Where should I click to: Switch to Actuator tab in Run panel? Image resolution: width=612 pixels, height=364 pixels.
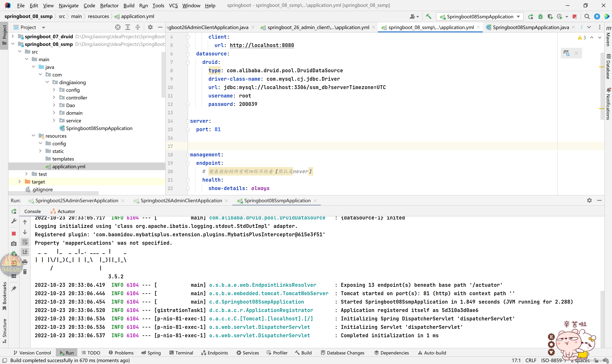click(x=63, y=211)
